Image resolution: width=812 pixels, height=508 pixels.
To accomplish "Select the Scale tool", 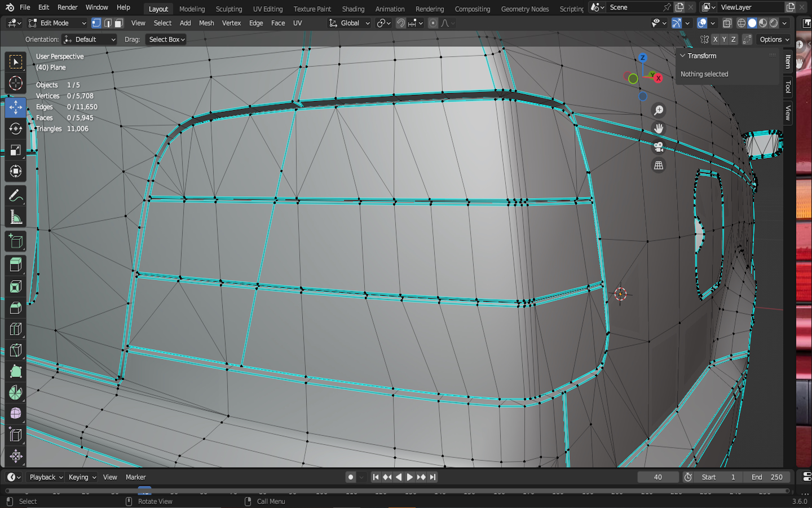I will tap(16, 150).
